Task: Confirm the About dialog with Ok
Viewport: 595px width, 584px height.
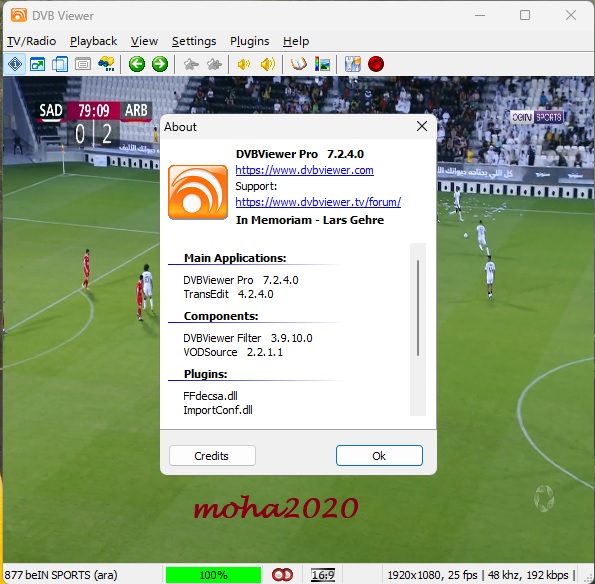Action: [379, 455]
